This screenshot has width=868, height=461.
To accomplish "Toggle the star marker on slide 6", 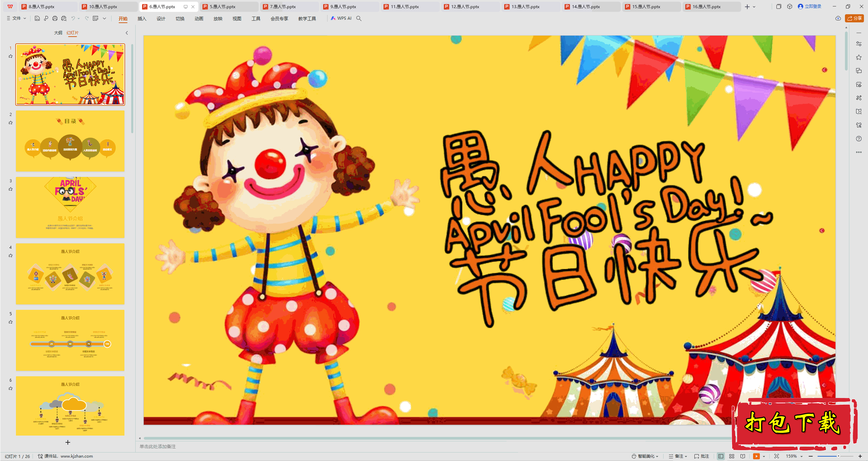I will click(x=11, y=388).
